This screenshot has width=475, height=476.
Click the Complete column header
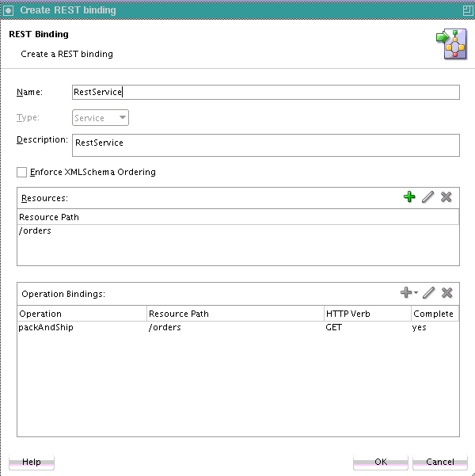tap(435, 314)
